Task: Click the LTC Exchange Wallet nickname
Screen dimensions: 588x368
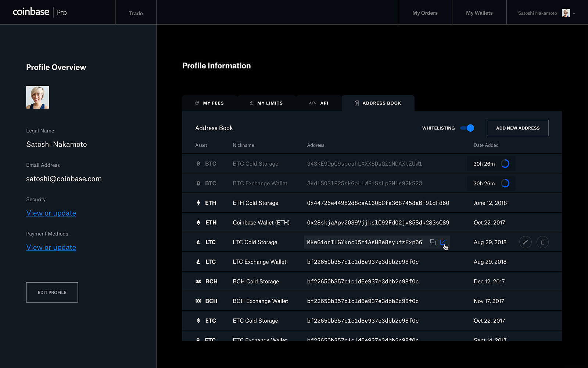Action: point(259,262)
